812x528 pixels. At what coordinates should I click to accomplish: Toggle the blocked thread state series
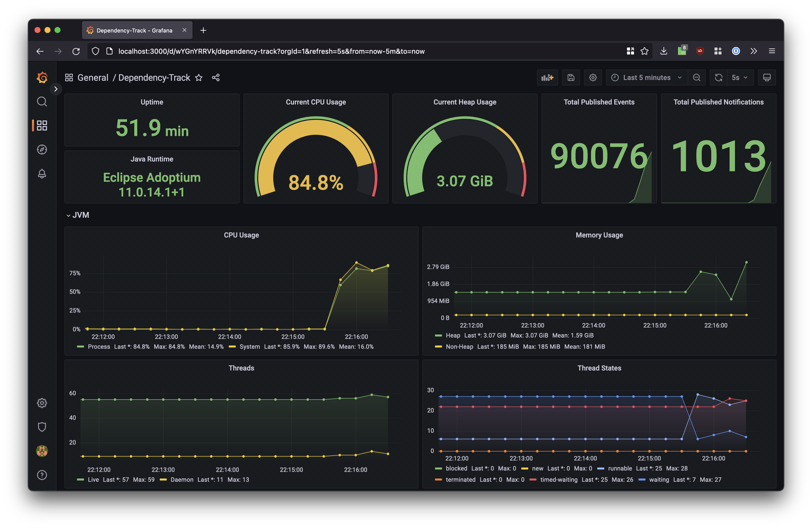tap(456, 468)
